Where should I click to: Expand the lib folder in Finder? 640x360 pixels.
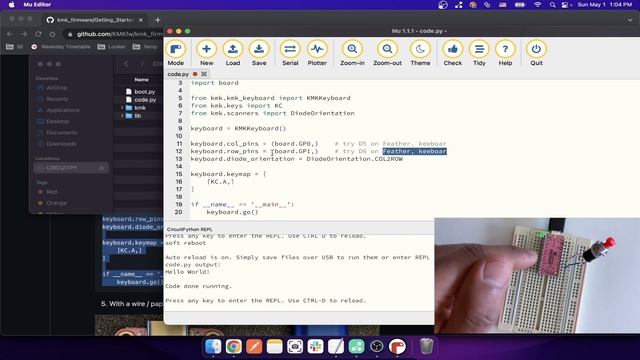122,116
